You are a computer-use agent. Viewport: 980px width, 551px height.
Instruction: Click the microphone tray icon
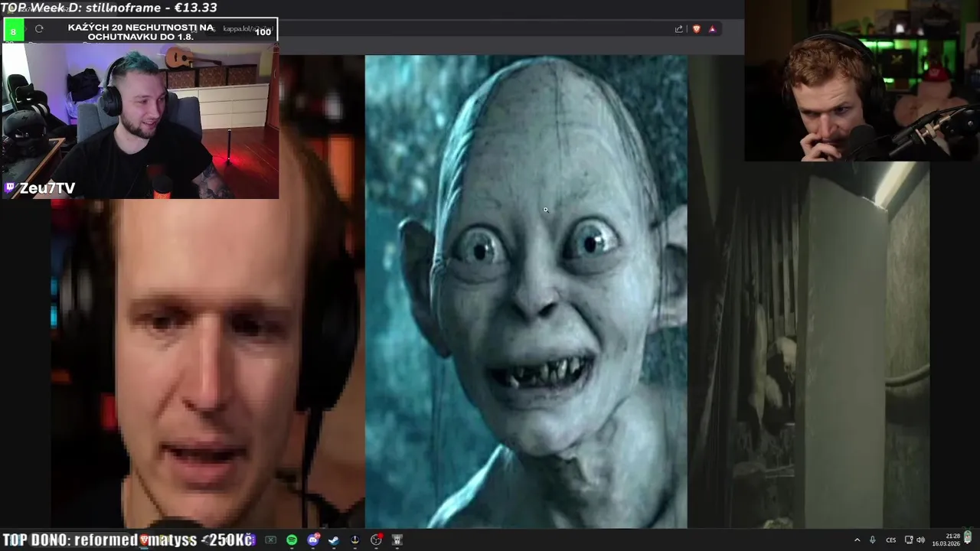pyautogui.click(x=873, y=540)
